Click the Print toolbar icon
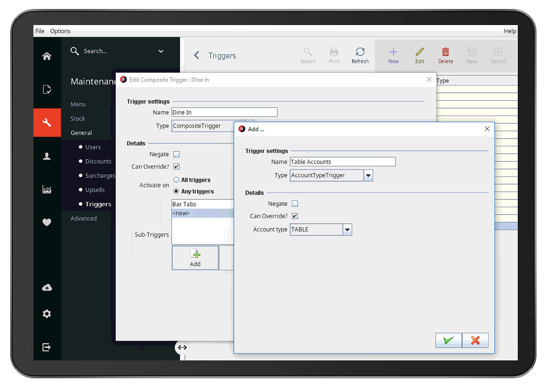 (x=334, y=55)
